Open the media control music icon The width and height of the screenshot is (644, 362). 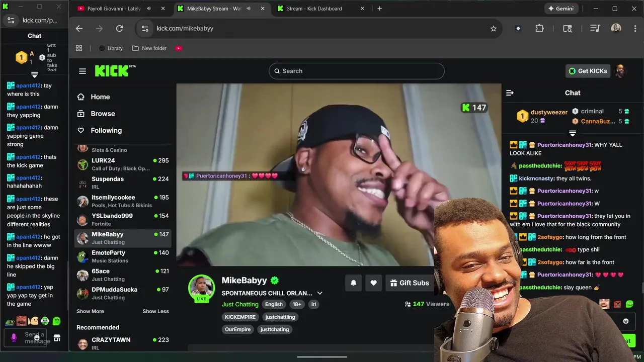click(595, 29)
